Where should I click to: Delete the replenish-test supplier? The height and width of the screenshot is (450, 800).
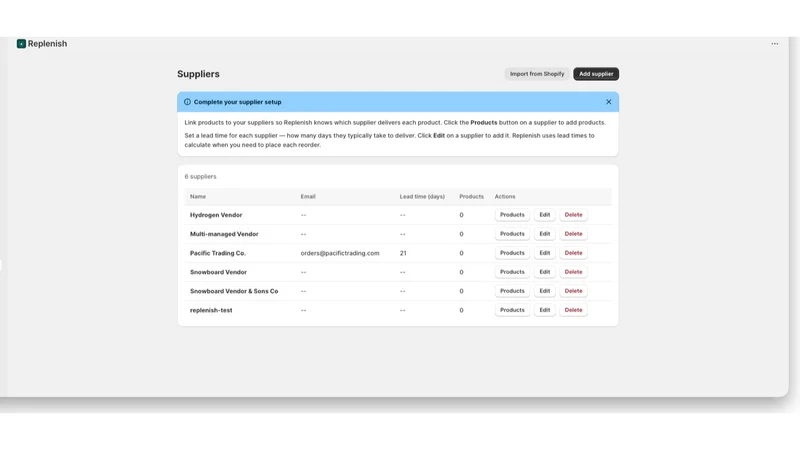(x=573, y=310)
